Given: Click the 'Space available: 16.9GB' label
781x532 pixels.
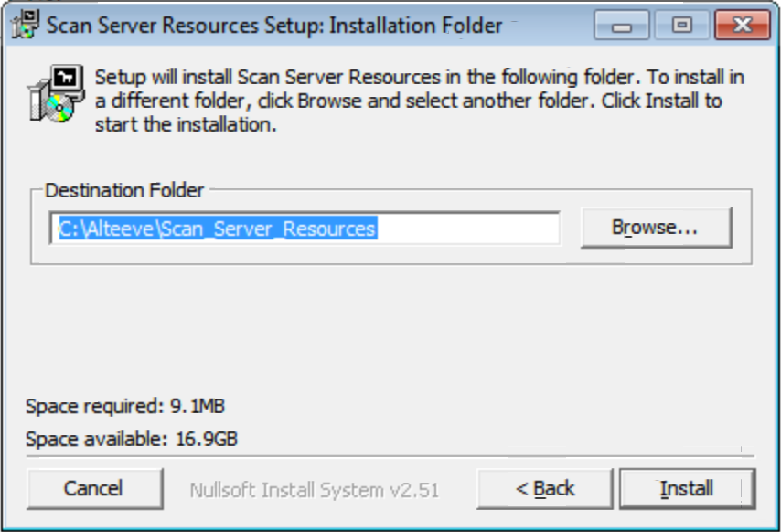Looking at the screenshot, I should coord(132,439).
